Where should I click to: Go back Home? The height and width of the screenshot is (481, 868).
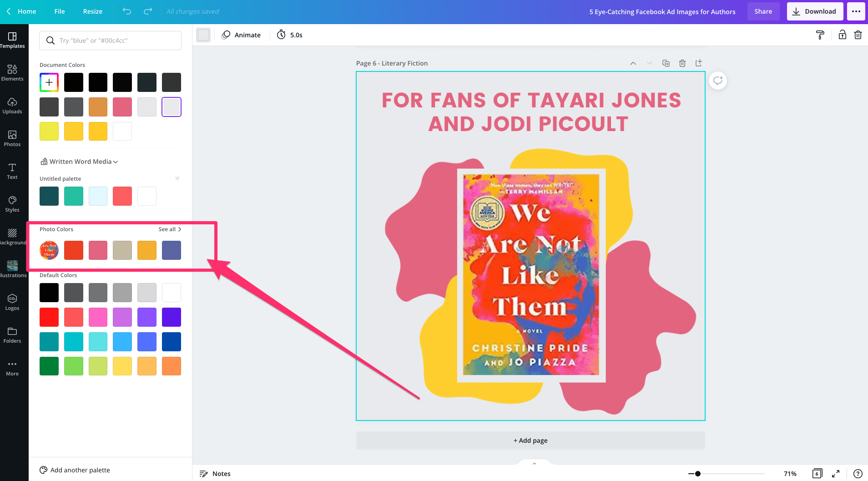click(21, 11)
